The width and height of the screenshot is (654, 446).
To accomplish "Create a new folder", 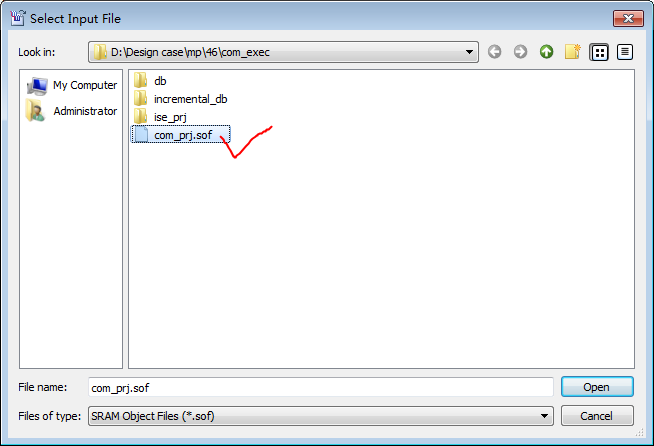I will tap(573, 52).
